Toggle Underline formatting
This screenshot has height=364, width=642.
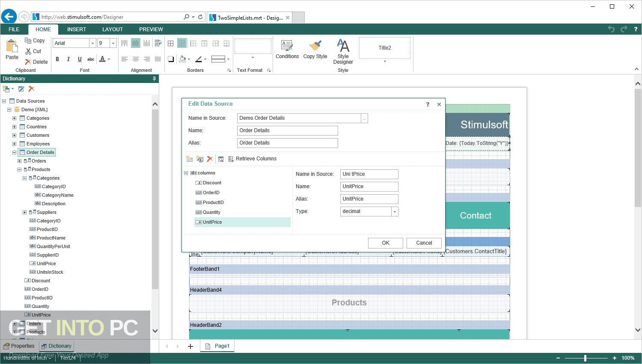coord(80,59)
